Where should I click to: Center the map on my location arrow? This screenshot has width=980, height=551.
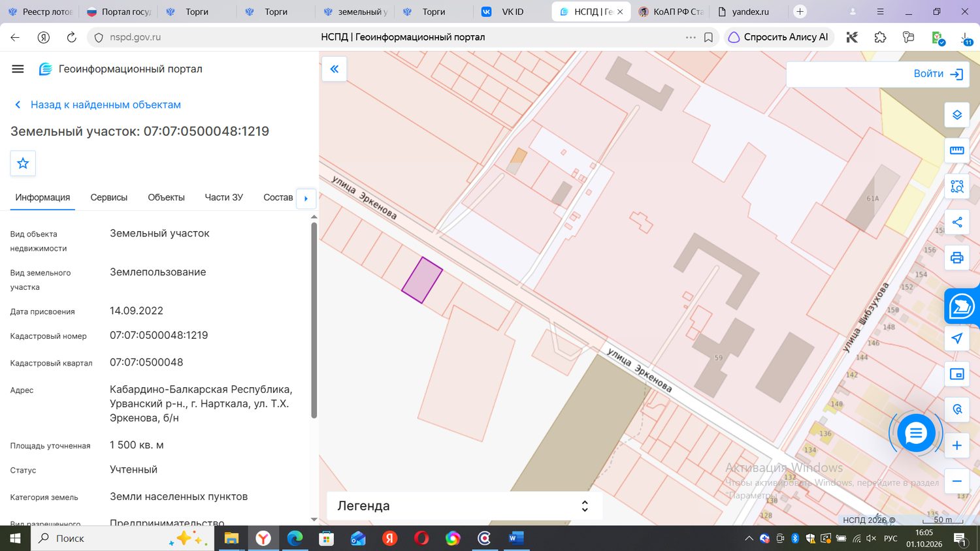click(x=956, y=338)
